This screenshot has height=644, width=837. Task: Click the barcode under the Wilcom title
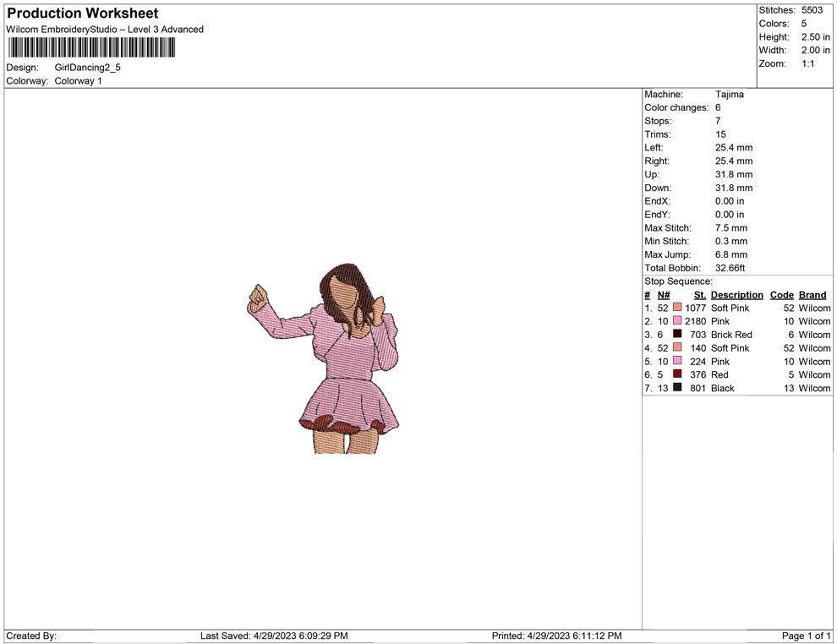pos(91,48)
